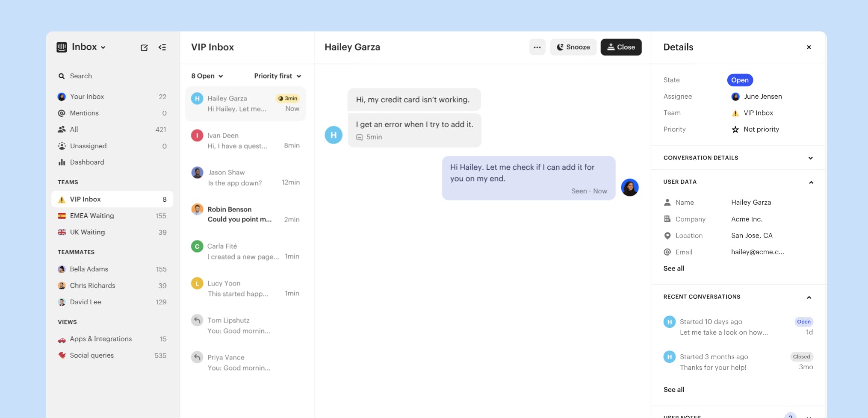Viewport: 868px width, 418px height.
Task: Open the three-dots more options menu
Action: 537,47
